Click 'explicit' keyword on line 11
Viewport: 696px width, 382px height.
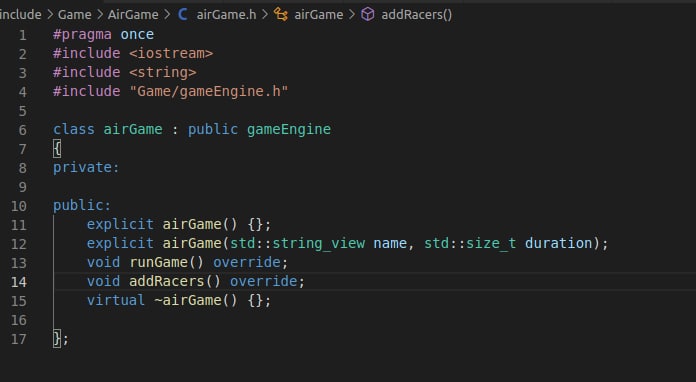click(x=120, y=224)
